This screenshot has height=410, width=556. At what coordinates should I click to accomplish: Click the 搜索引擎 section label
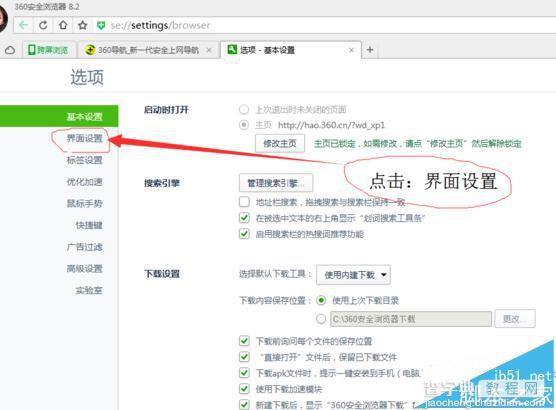(162, 183)
